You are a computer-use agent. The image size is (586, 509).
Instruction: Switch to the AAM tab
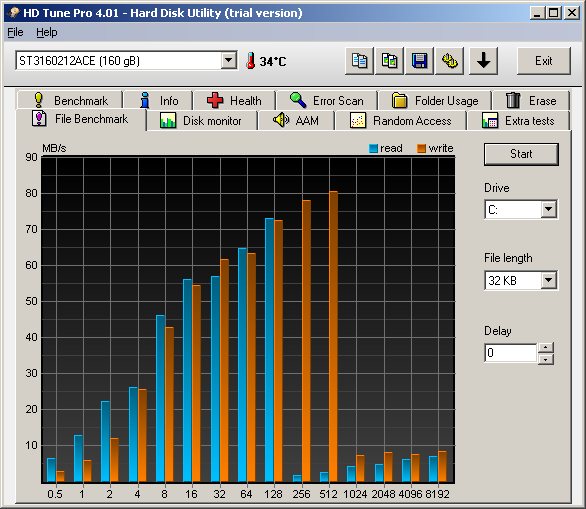tap(296, 121)
